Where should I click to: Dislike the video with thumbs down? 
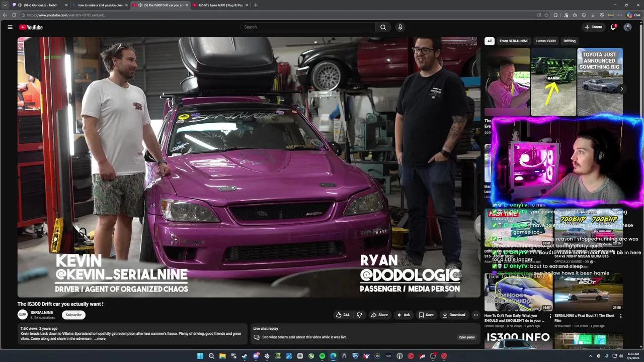[359, 315]
